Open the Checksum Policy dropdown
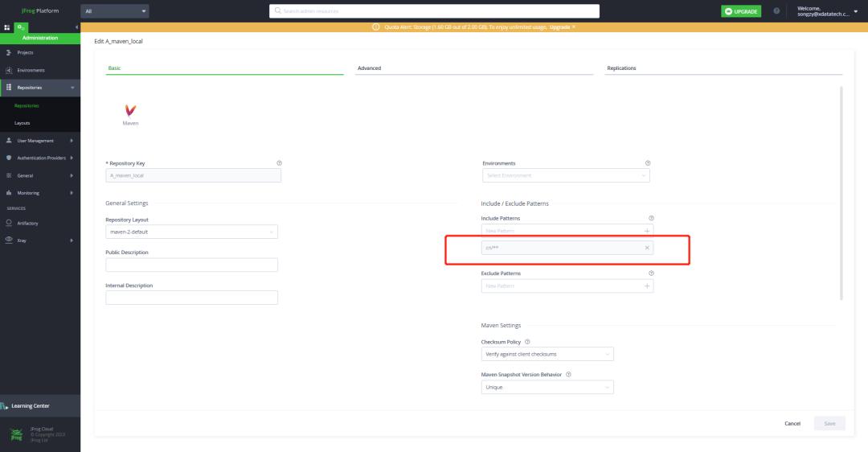Screen dimensions: 868x452 547,354
